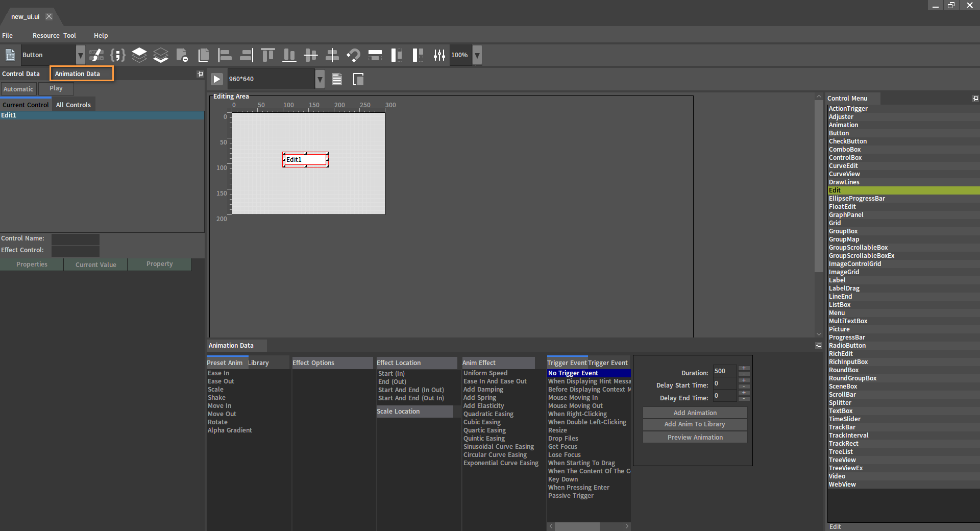Screen dimensions: 980x531
Task: Click the rotate arrow toolbar icon
Action: 353,55
